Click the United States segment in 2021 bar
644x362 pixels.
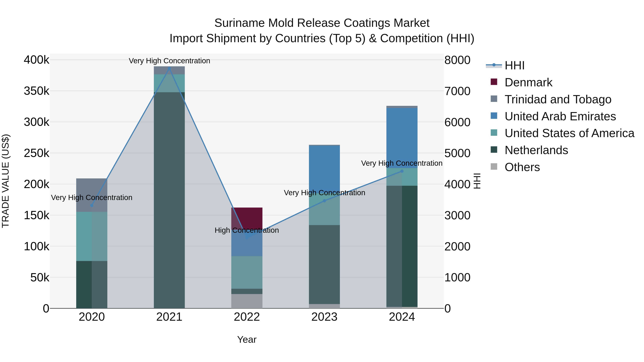pyautogui.click(x=169, y=83)
